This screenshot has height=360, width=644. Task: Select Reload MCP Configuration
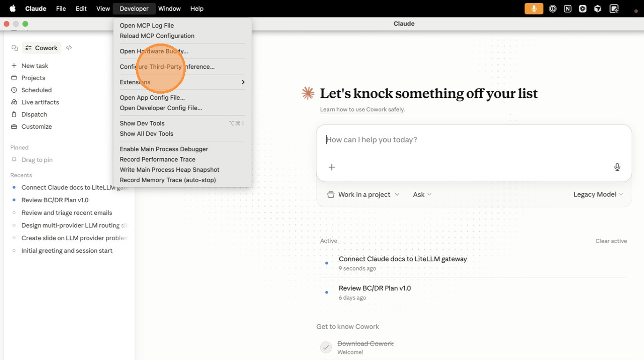click(x=157, y=36)
